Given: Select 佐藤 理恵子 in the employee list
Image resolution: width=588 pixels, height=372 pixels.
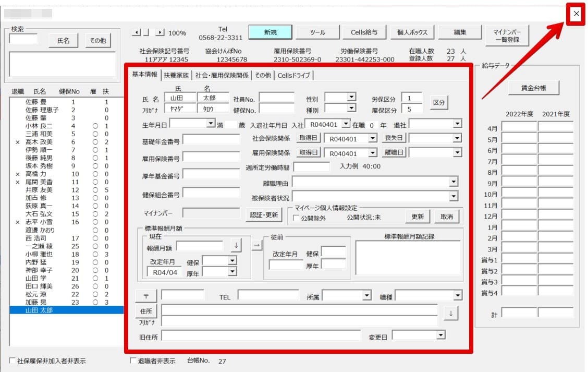Looking at the screenshot, I should 66,110.
